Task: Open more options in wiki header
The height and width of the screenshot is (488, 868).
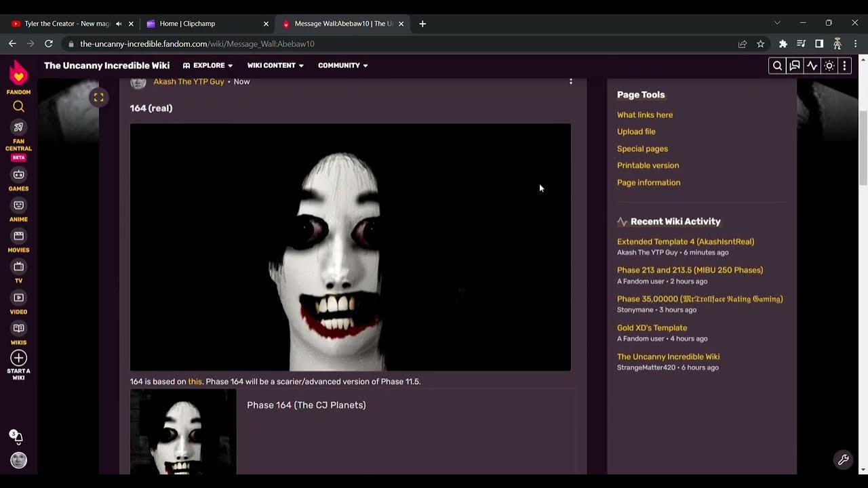Action: [844, 66]
